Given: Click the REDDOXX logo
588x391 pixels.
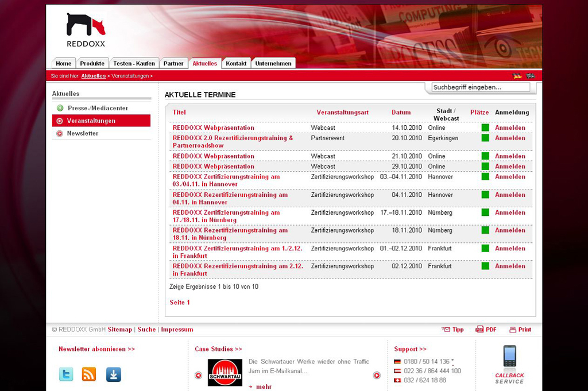Looking at the screenshot, I should pyautogui.click(x=86, y=30).
